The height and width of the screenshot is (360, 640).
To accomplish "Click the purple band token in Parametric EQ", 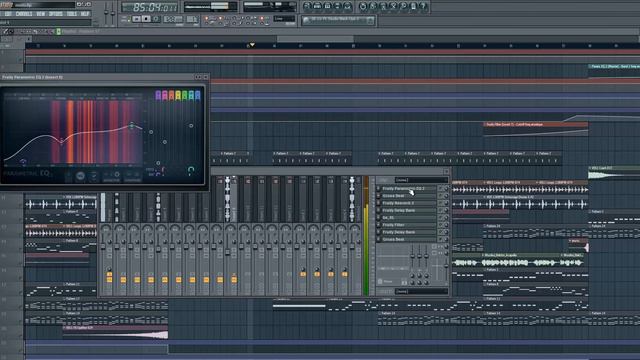I will [158, 96].
